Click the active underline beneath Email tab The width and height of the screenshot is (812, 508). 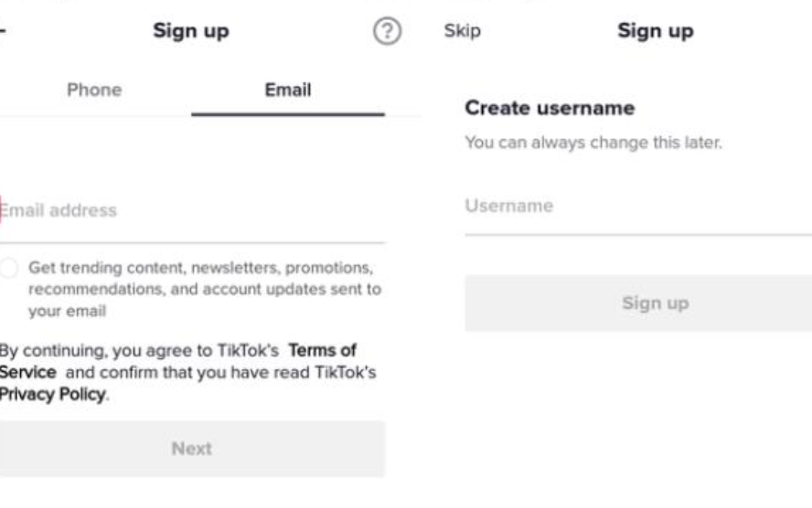point(288,115)
